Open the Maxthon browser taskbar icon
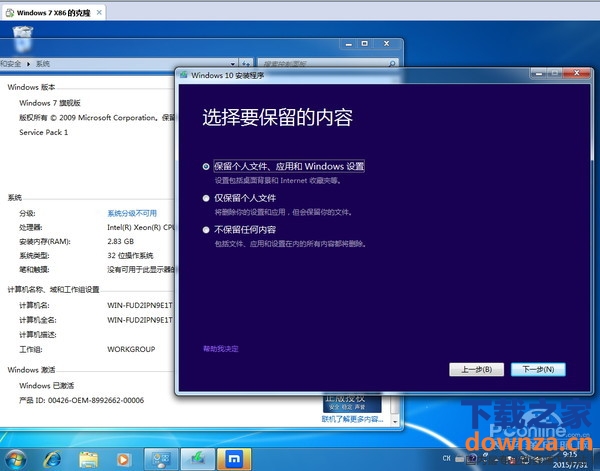The image size is (600, 471). click(234, 459)
